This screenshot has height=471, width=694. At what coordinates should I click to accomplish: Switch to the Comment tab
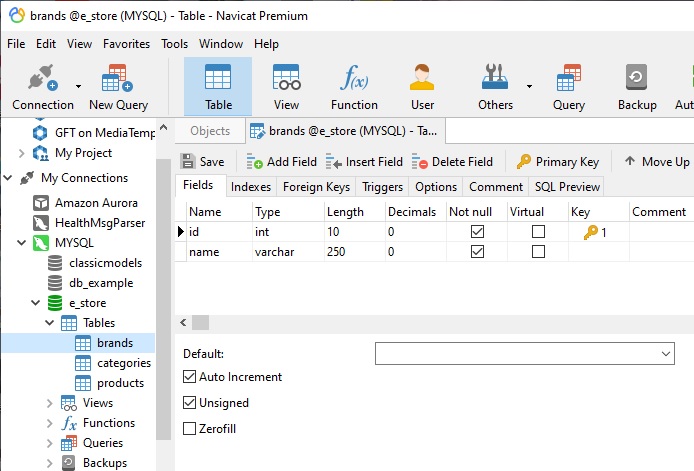pos(496,187)
